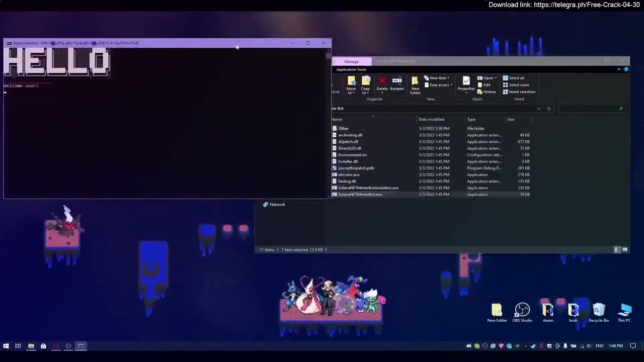Switch Explorer to large icons view layout
The image size is (644, 362).
click(625, 249)
